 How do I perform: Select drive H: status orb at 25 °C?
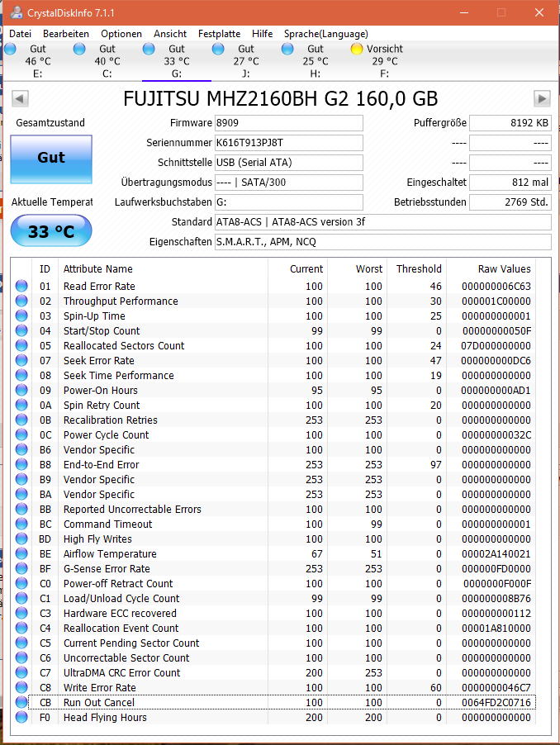(287, 49)
